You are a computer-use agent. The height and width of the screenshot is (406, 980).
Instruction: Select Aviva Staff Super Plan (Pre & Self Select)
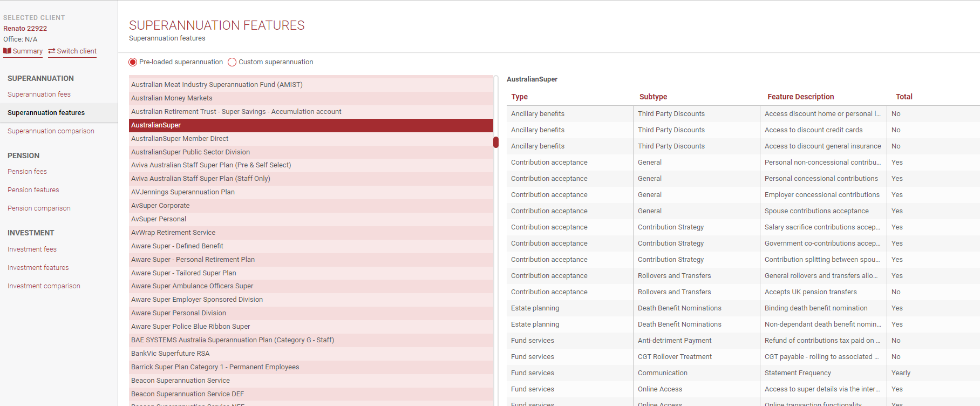311,165
